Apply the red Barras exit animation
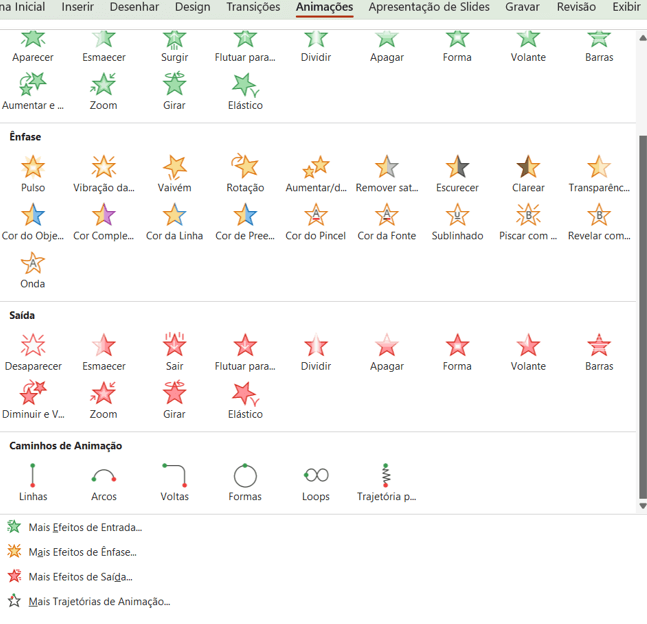Screen dimensions: 647x624 click(x=599, y=352)
